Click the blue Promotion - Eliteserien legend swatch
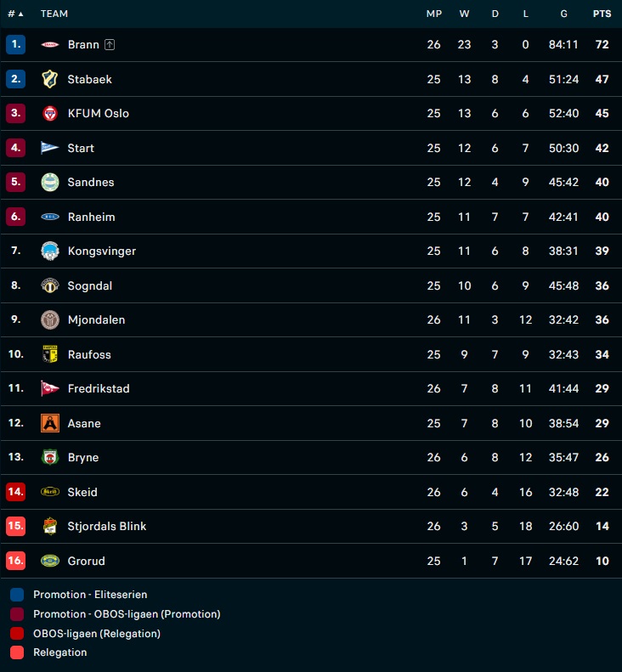Viewport: 622px width, 672px height. coord(17,595)
